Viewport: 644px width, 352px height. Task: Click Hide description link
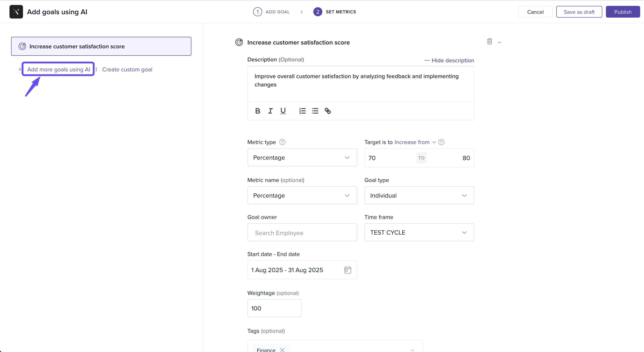tap(449, 60)
